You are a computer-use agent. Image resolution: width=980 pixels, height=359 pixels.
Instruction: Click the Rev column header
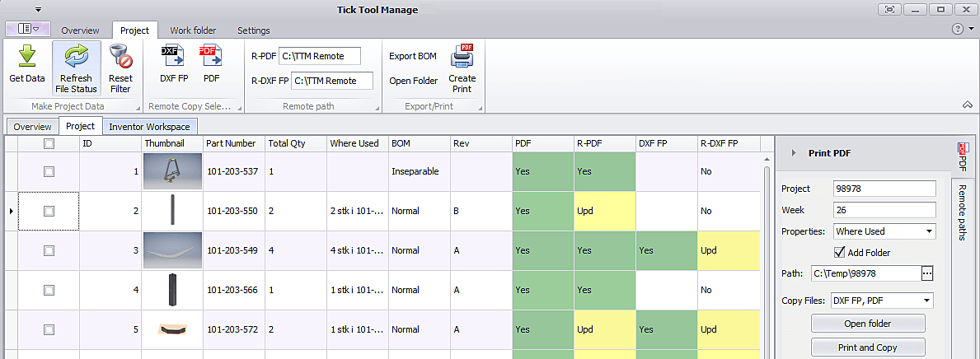[x=481, y=143]
